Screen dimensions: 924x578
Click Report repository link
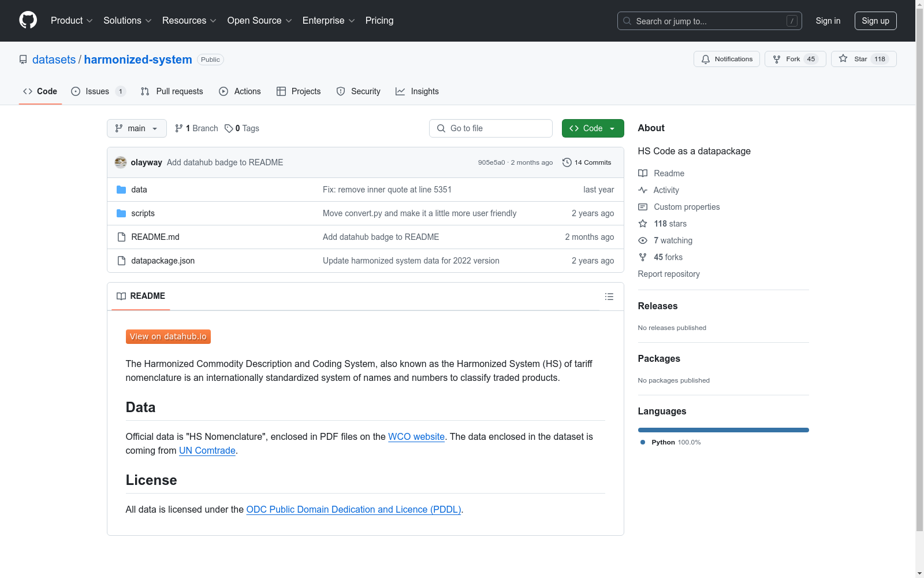pos(669,274)
